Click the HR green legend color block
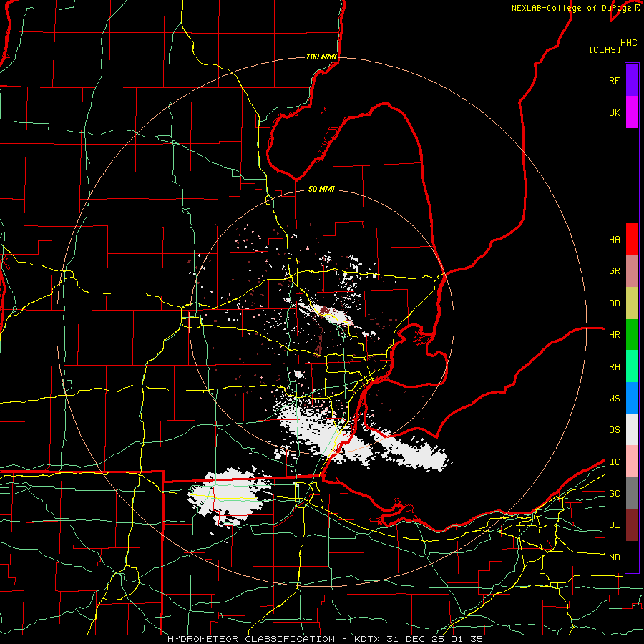The height and width of the screenshot is (644, 644). click(632, 334)
